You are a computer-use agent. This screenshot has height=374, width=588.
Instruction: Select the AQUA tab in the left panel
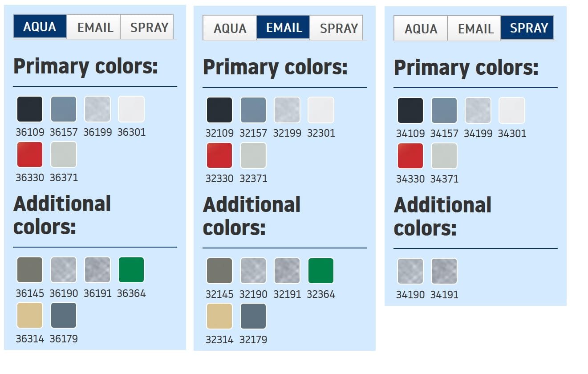40,27
